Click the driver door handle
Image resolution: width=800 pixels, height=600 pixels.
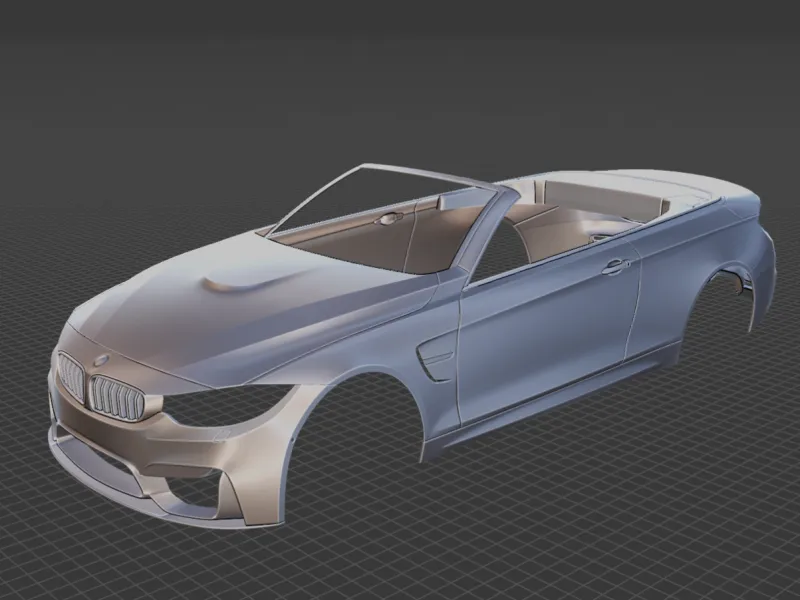click(x=615, y=266)
